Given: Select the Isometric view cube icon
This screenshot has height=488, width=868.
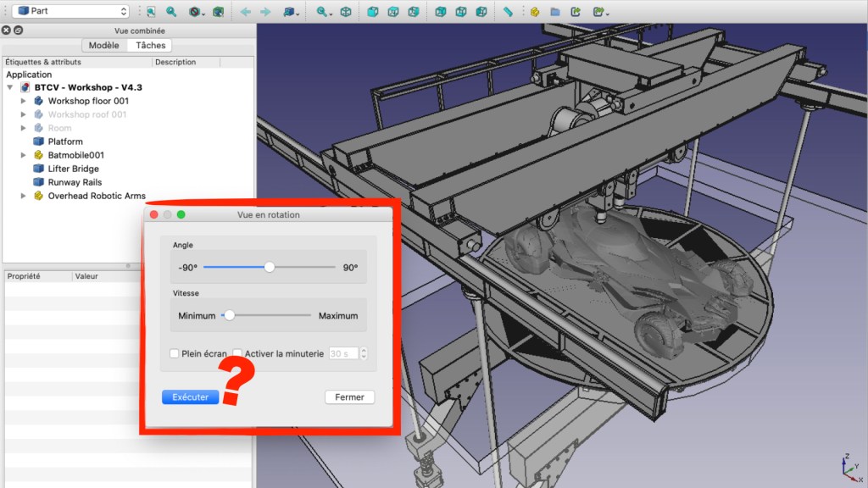Looking at the screenshot, I should [x=346, y=12].
